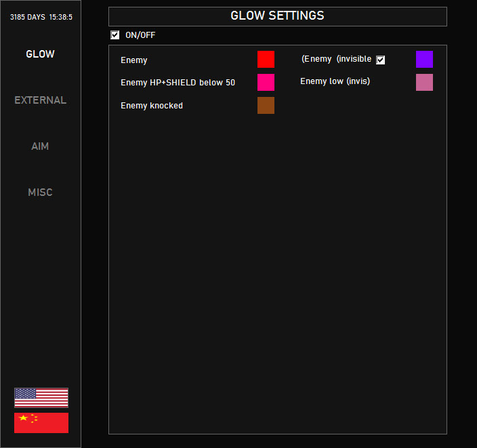
Task: Switch language using the American flag icon
Action: pyautogui.click(x=41, y=398)
